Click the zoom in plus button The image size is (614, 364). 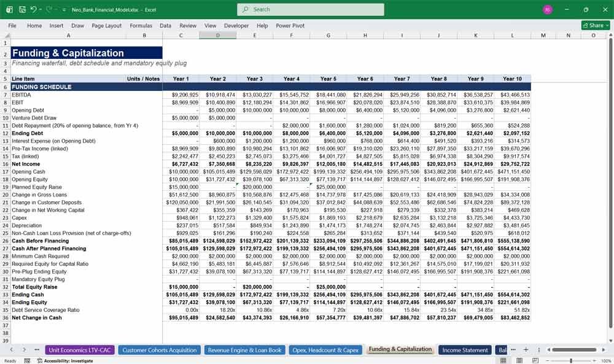pyautogui.click(x=594, y=360)
